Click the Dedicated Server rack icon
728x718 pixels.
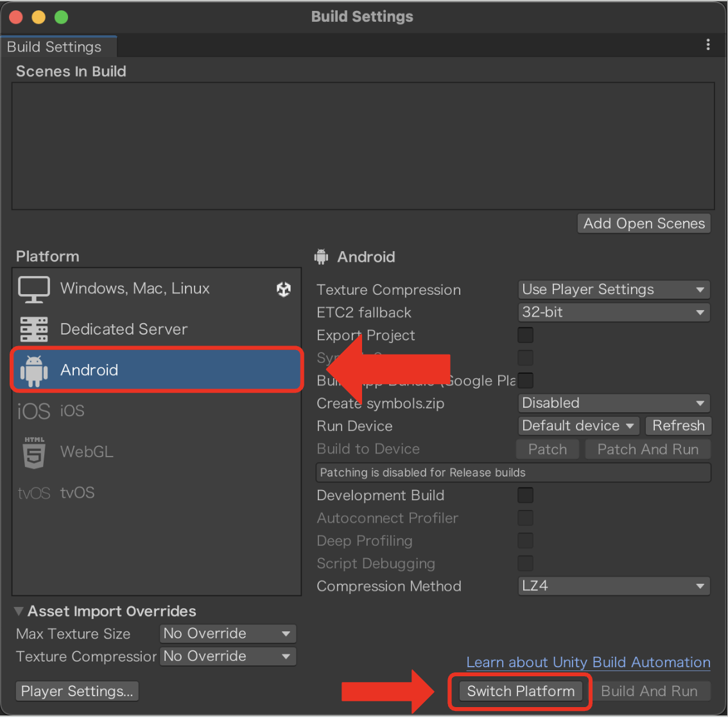[x=34, y=329]
